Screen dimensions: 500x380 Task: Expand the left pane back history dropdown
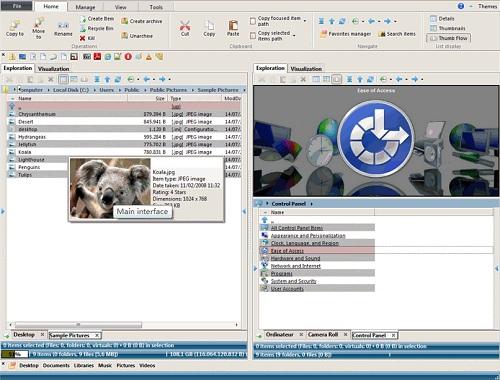[154, 79]
